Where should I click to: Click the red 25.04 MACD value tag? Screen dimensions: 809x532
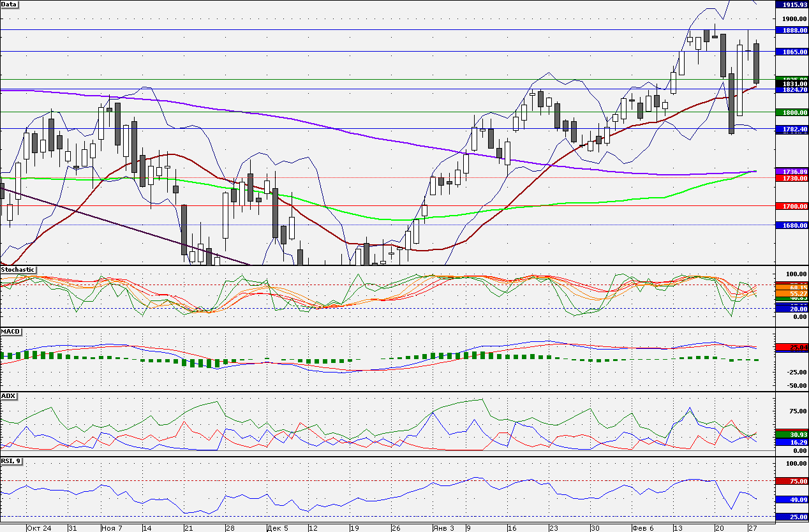[791, 348]
